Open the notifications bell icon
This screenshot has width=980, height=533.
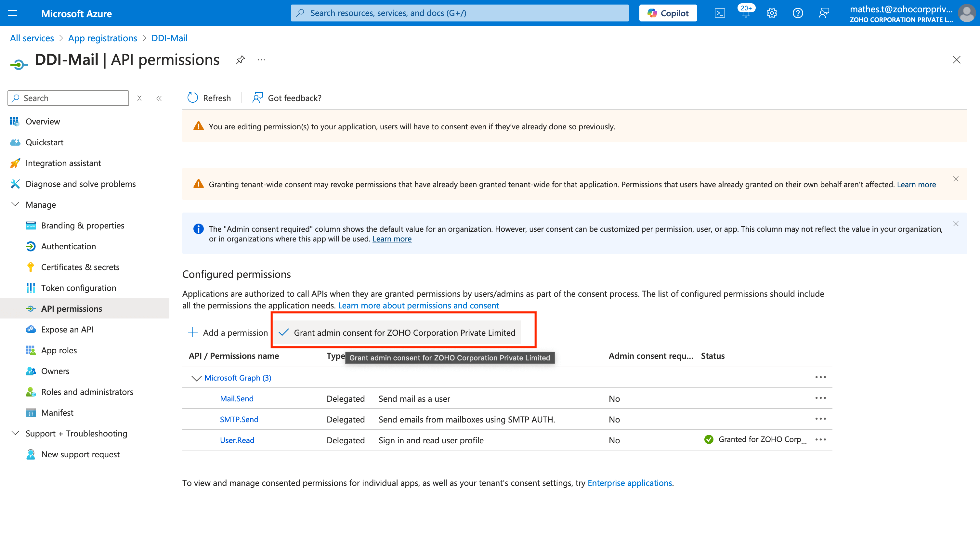(x=745, y=13)
